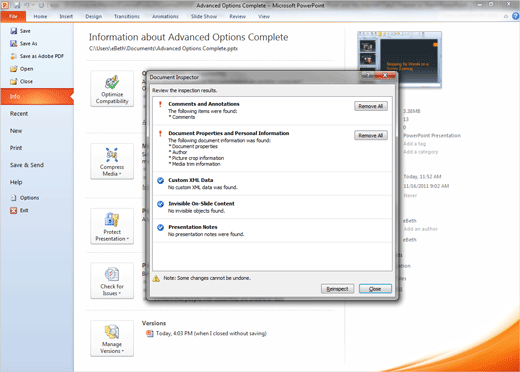Click the warning icon beside Document Properties
The width and height of the screenshot is (520, 372).
(x=160, y=134)
